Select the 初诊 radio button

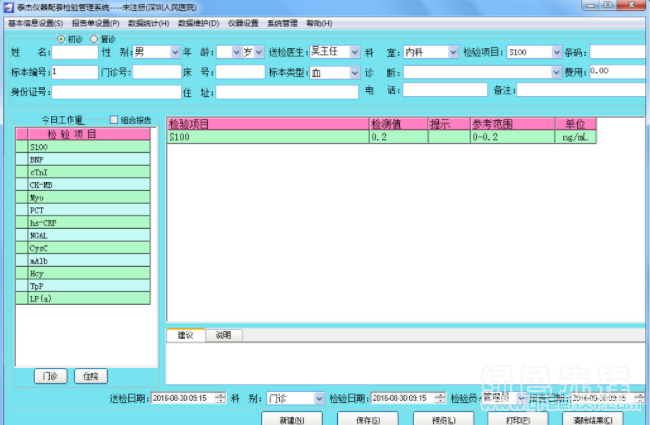click(62, 39)
